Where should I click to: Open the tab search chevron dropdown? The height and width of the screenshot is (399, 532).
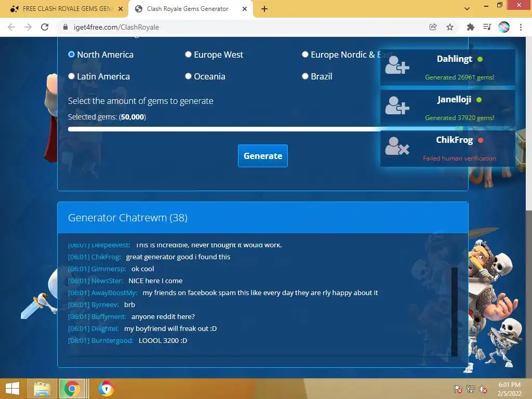point(467,9)
